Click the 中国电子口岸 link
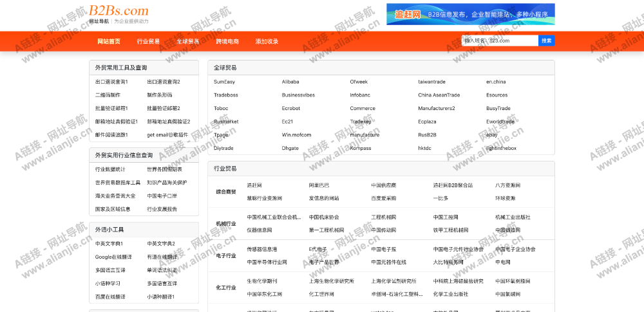Screen dimensions: 644x312 point(162,196)
